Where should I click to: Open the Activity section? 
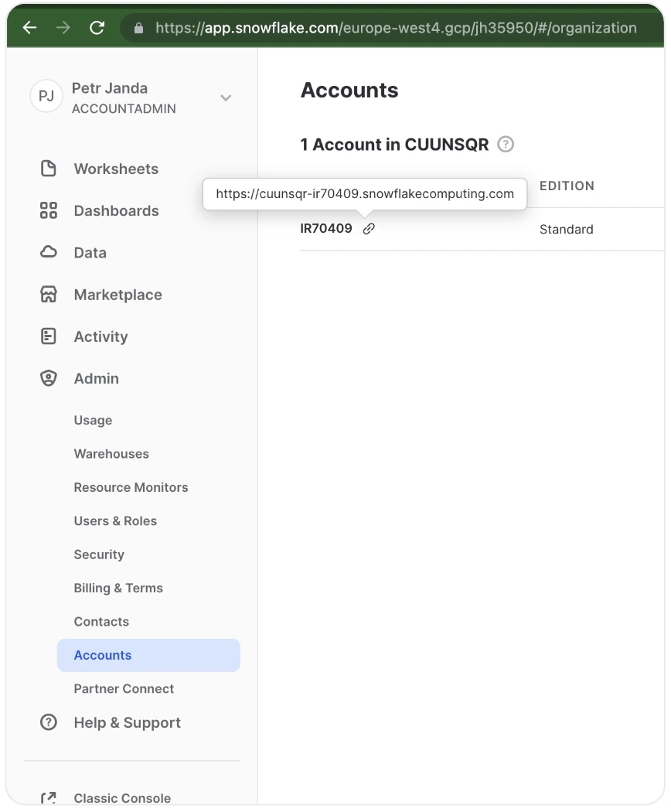[101, 336]
